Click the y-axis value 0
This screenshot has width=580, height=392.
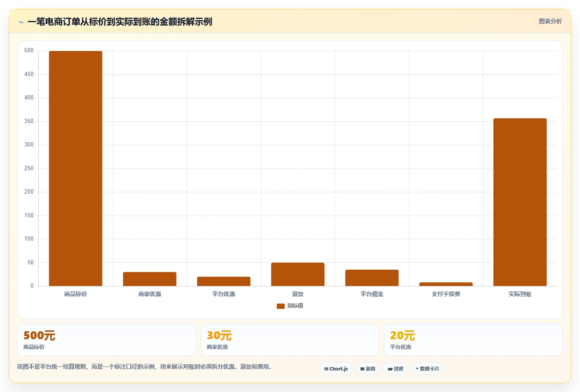[x=32, y=286]
